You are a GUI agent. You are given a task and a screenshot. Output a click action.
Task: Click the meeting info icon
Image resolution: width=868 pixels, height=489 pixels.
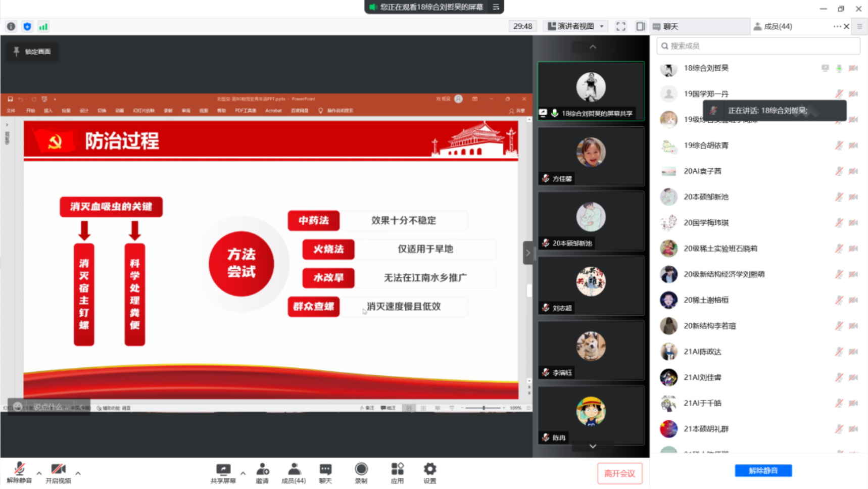[x=11, y=26]
